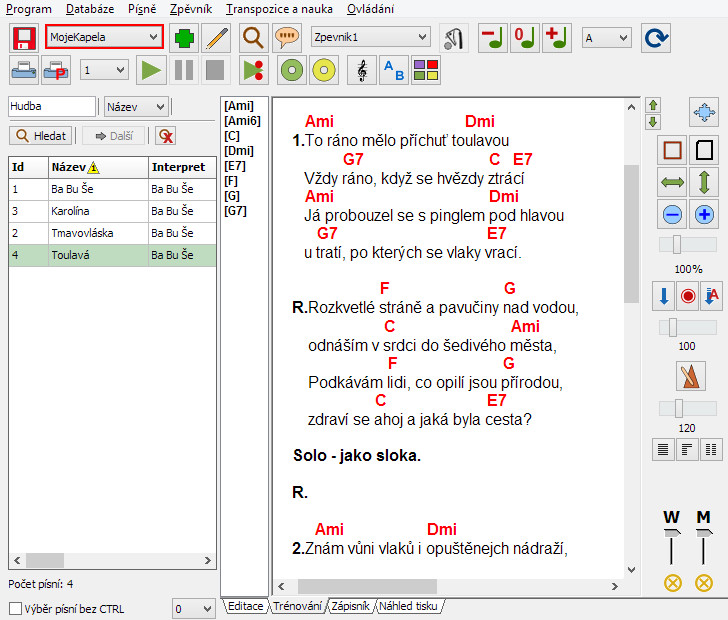Switch to the Trénování tab
The width and height of the screenshot is (728, 620).
(298, 606)
